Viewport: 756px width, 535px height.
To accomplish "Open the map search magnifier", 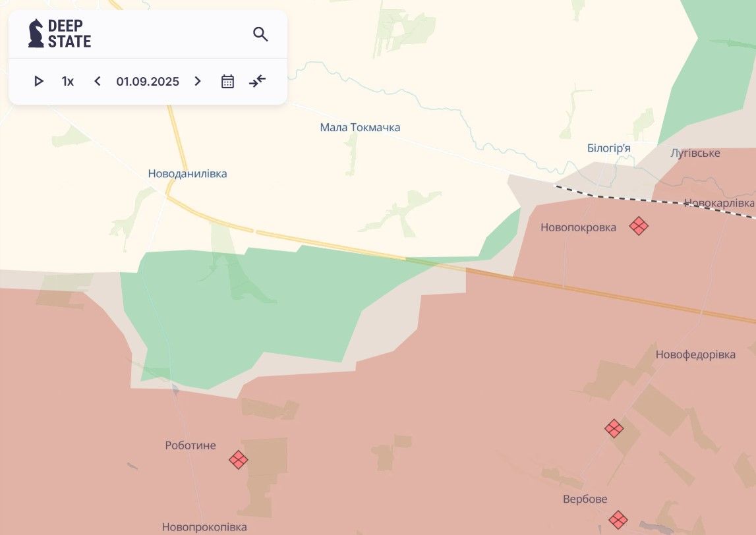I will point(260,34).
